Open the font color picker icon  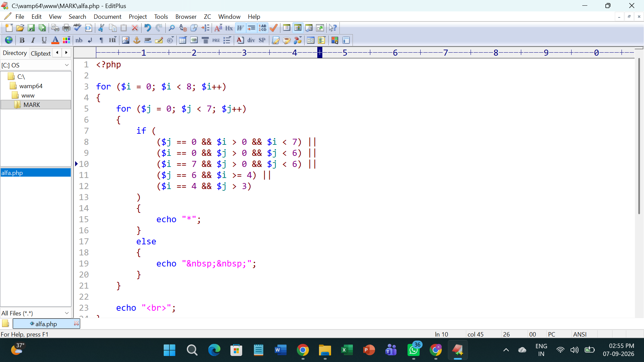[x=55, y=40]
